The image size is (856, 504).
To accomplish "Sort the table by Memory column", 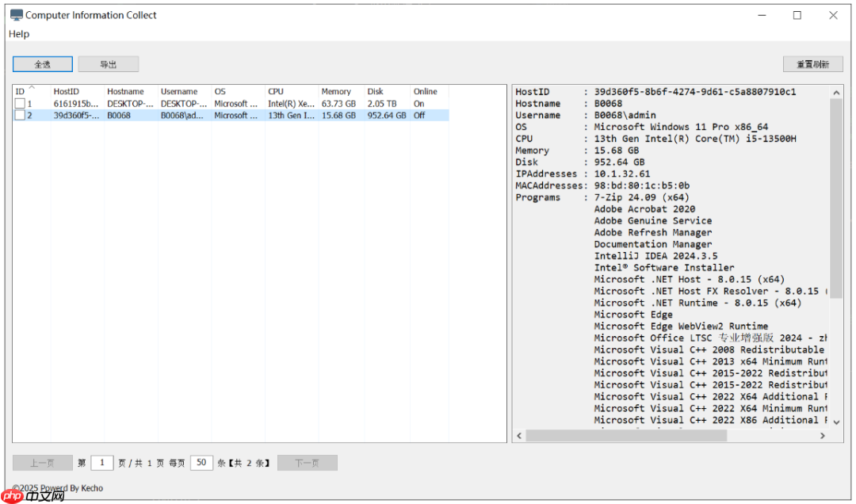I will pyautogui.click(x=336, y=90).
